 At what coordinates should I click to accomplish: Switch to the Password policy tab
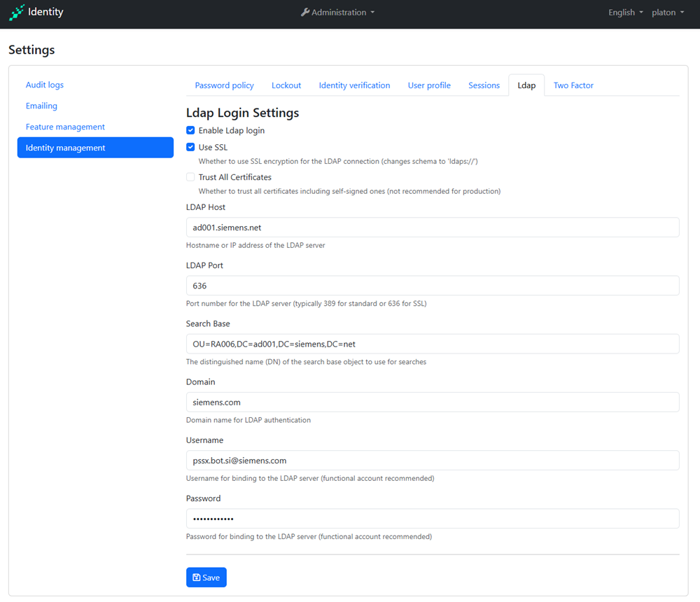[x=224, y=85]
